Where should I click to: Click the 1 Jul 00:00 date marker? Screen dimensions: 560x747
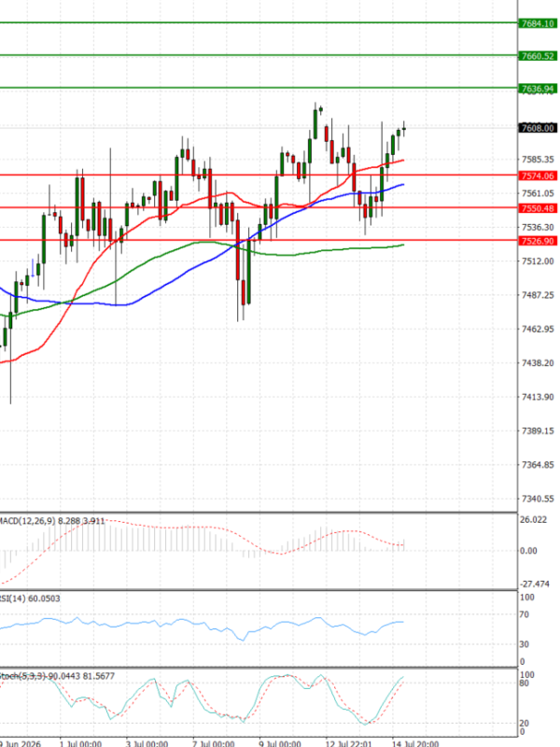point(80,743)
